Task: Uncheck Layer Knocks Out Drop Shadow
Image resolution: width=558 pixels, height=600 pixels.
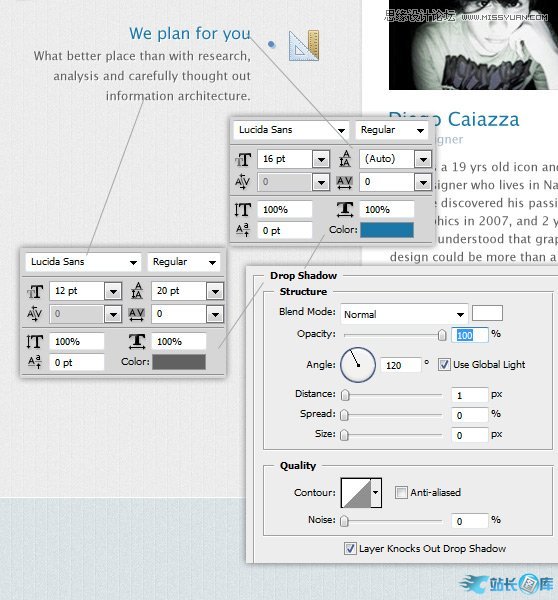Action: tap(350, 548)
